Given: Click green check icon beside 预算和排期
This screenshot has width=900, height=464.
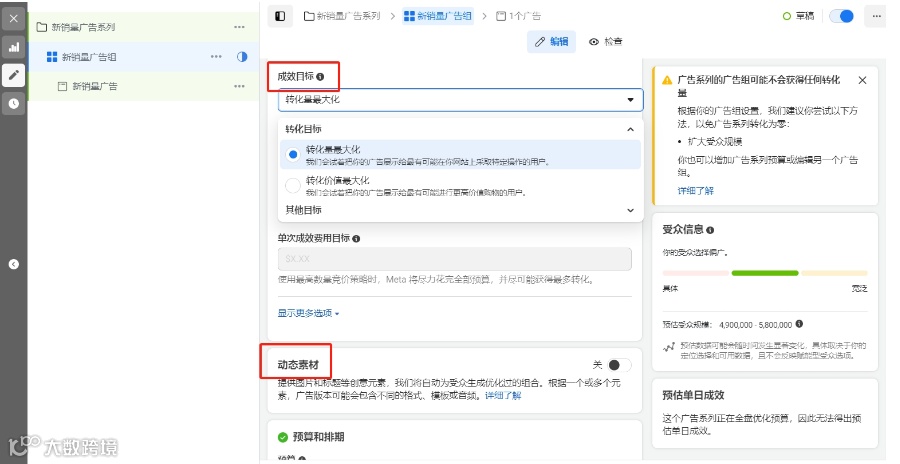Looking at the screenshot, I should [x=282, y=437].
